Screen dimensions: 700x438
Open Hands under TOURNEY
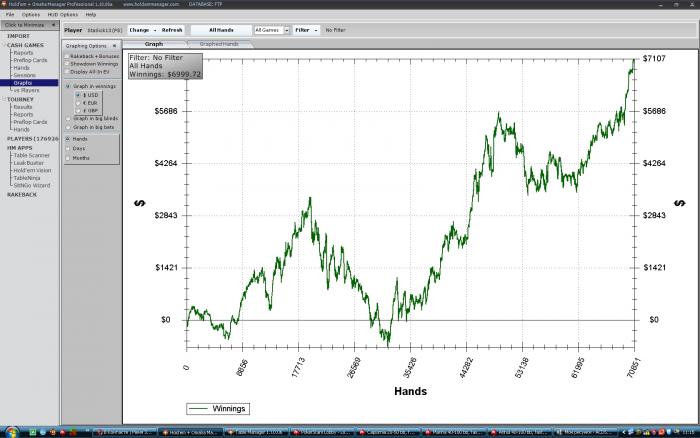pyautogui.click(x=21, y=130)
